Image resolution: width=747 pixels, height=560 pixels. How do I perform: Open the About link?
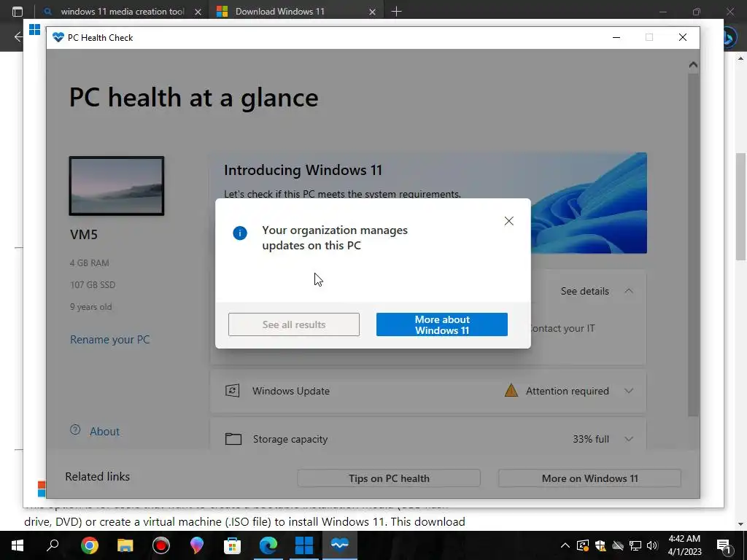coord(104,432)
